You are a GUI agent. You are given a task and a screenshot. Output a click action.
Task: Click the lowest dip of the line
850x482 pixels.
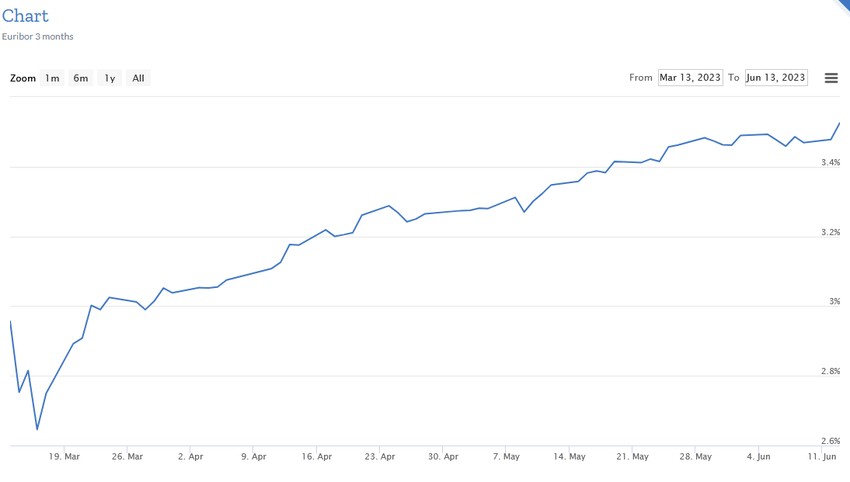(x=37, y=429)
